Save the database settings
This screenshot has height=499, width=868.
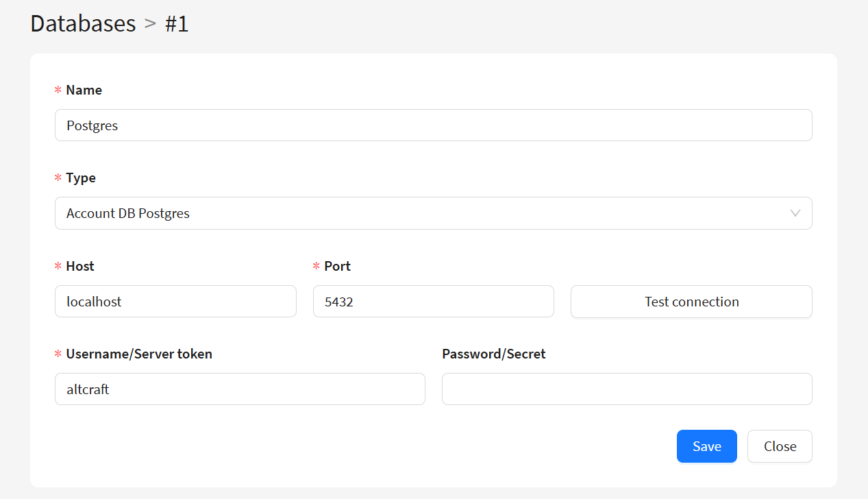pyautogui.click(x=706, y=446)
